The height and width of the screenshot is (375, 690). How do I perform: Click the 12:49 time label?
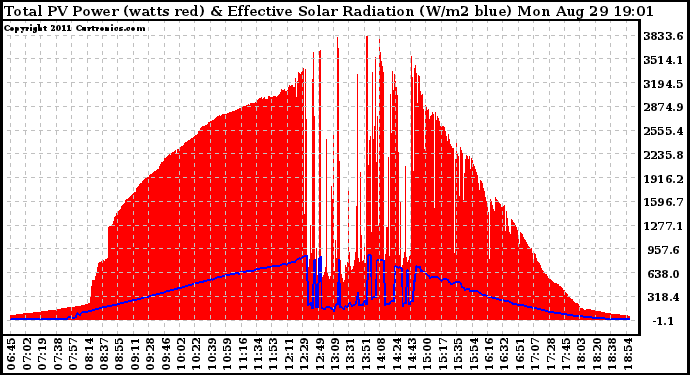319,354
